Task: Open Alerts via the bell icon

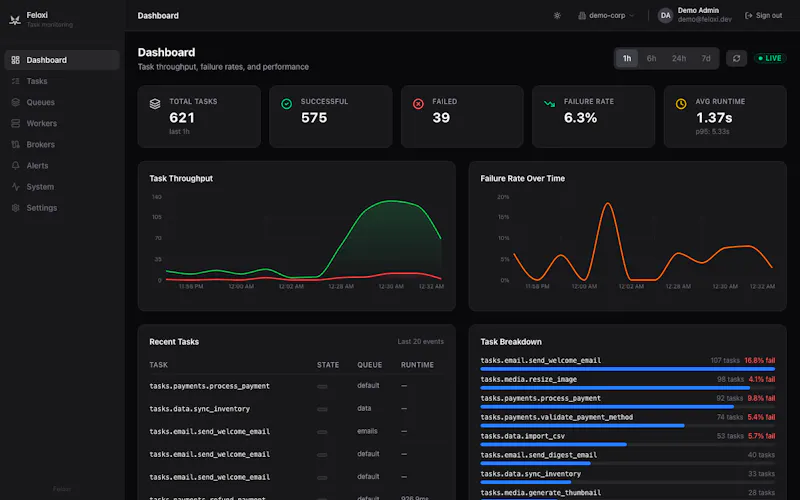Action: (x=16, y=166)
